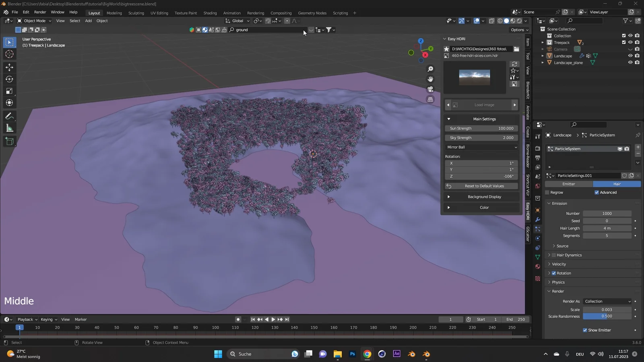Select the Measure tool in the toolbar

tap(9, 128)
